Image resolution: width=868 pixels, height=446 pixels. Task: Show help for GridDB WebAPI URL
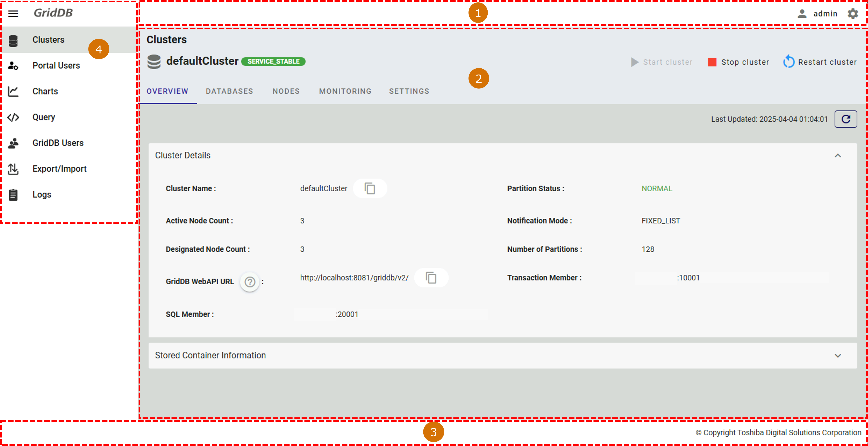point(250,282)
